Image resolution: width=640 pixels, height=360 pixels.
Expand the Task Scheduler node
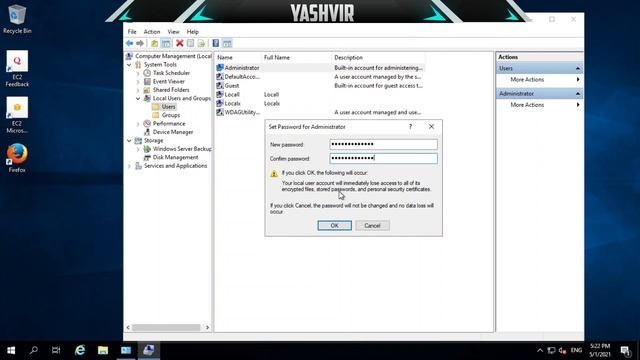(x=138, y=73)
